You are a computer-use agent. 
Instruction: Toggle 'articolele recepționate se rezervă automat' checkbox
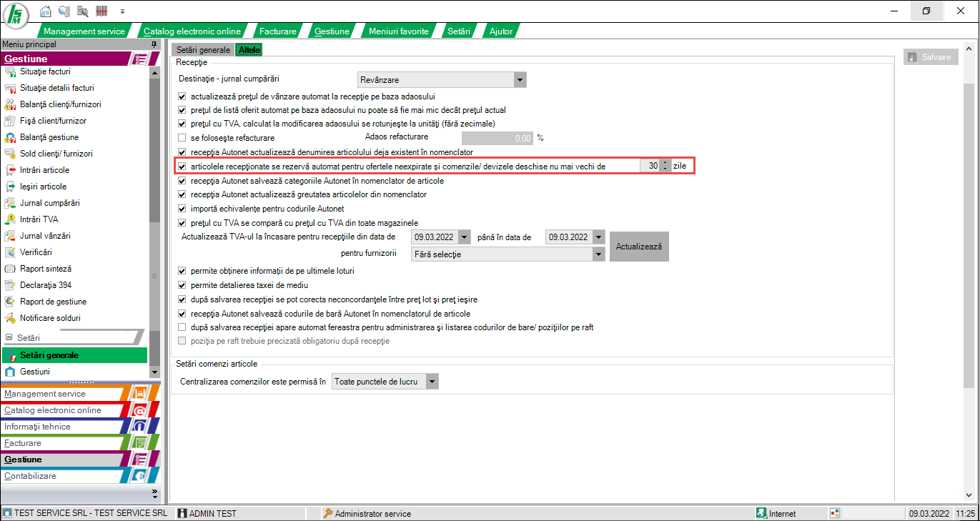tap(182, 166)
